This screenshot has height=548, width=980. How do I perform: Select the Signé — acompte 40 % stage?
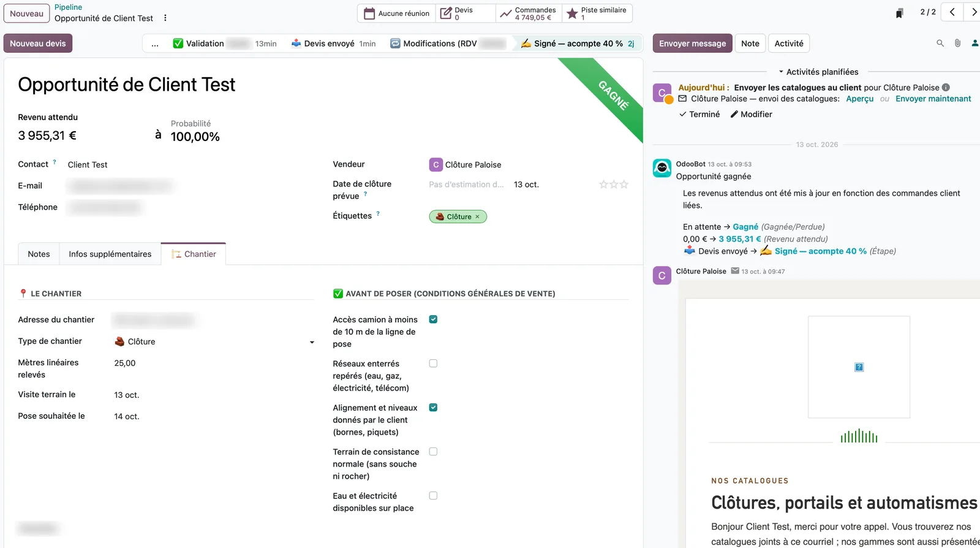(x=578, y=44)
